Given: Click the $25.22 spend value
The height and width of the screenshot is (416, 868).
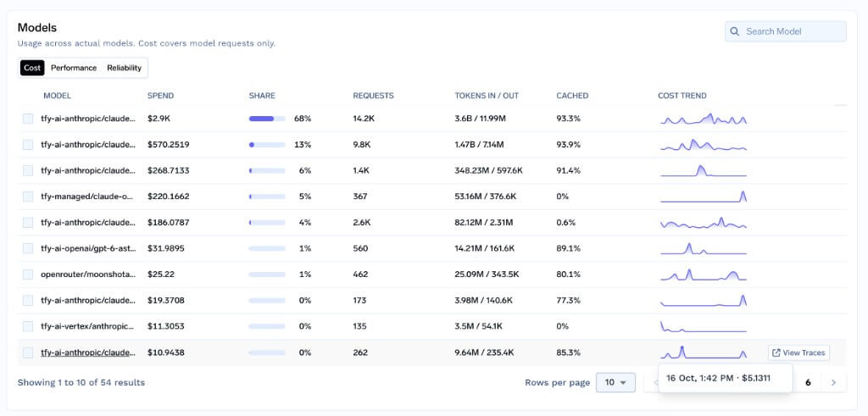Looking at the screenshot, I should pyautogui.click(x=160, y=275).
